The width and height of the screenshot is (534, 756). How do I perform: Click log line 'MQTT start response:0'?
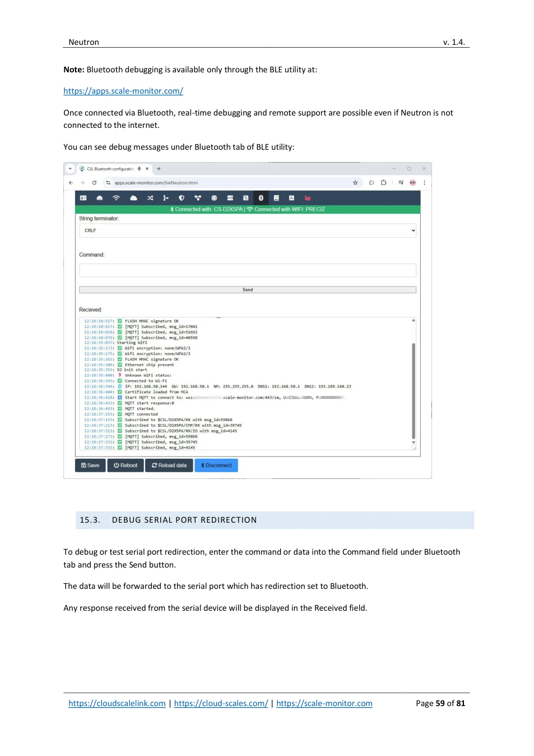pos(150,403)
